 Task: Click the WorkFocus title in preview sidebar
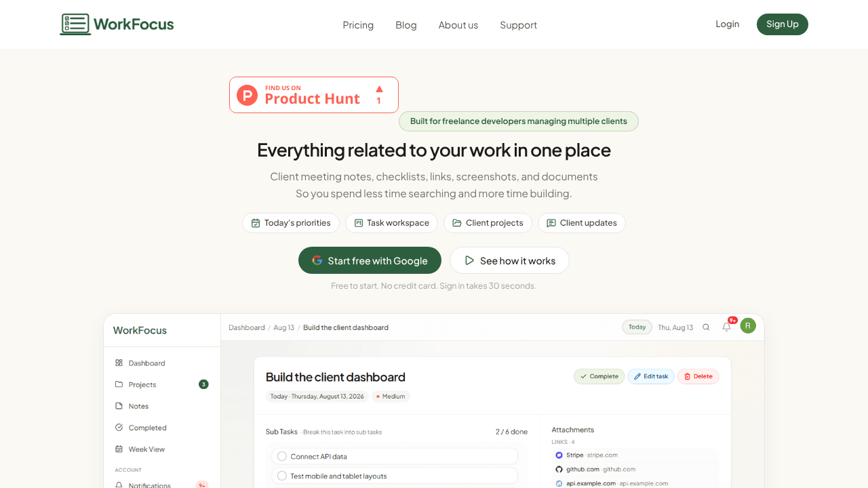click(140, 330)
